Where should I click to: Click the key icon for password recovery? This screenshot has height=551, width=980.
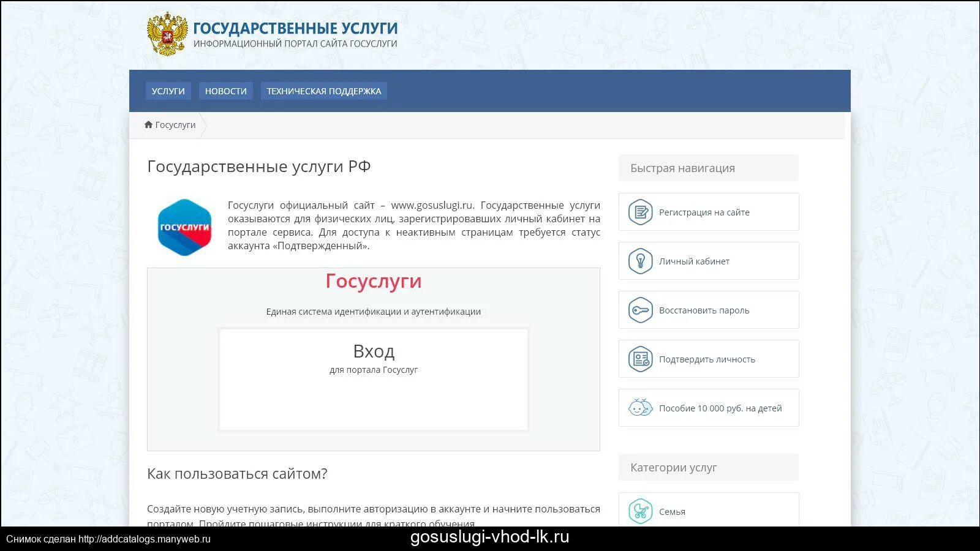[640, 310]
